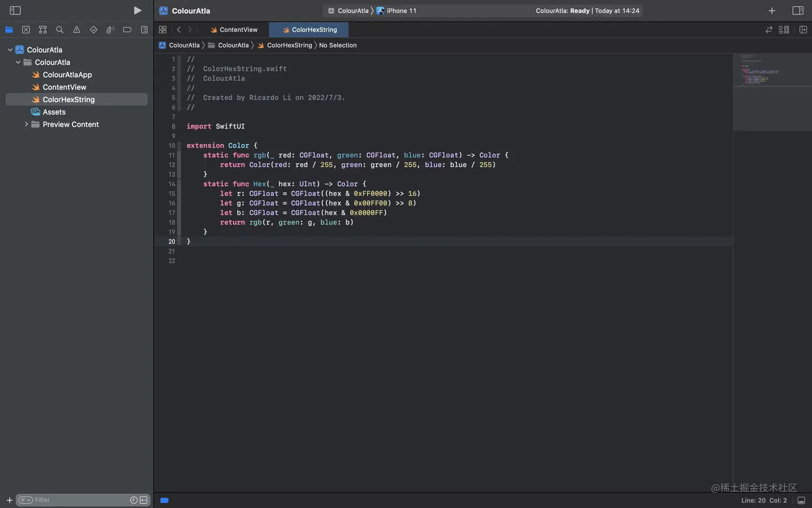Click the blue debug area indicator

point(164,500)
